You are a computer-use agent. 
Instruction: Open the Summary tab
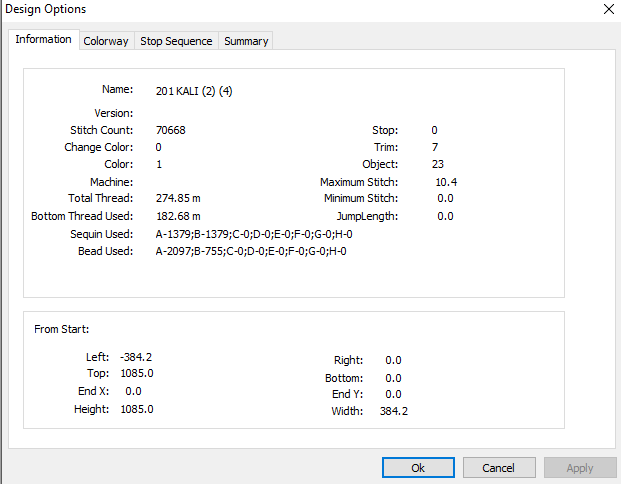[x=246, y=41]
